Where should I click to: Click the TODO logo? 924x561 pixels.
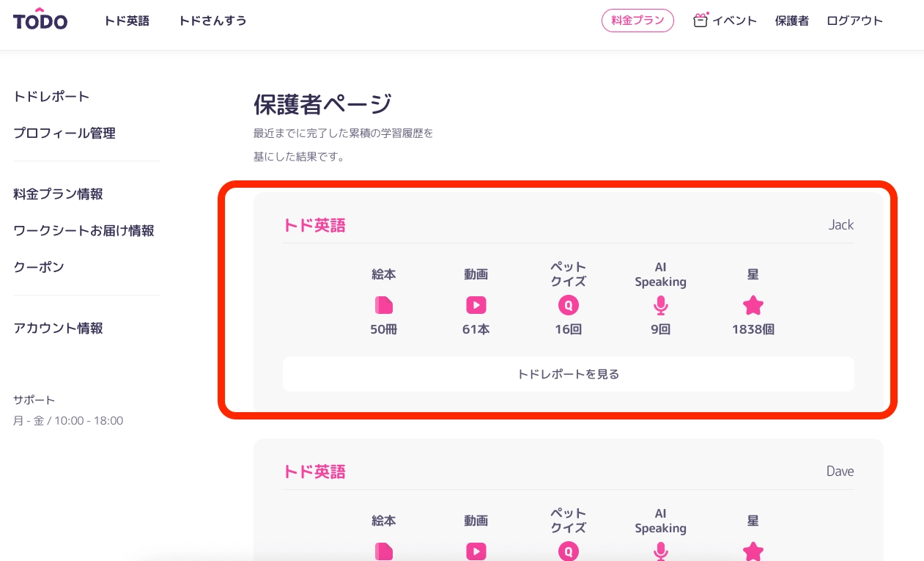click(40, 21)
